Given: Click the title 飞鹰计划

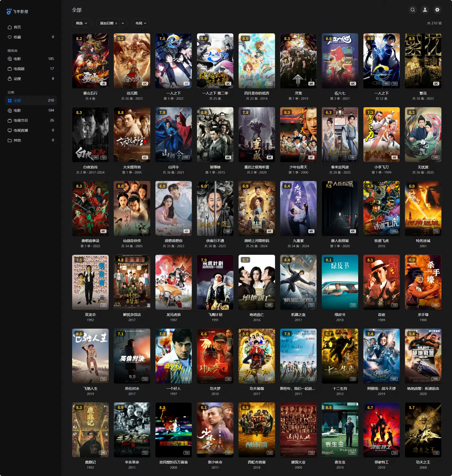Looking at the screenshot, I should pos(215,315).
